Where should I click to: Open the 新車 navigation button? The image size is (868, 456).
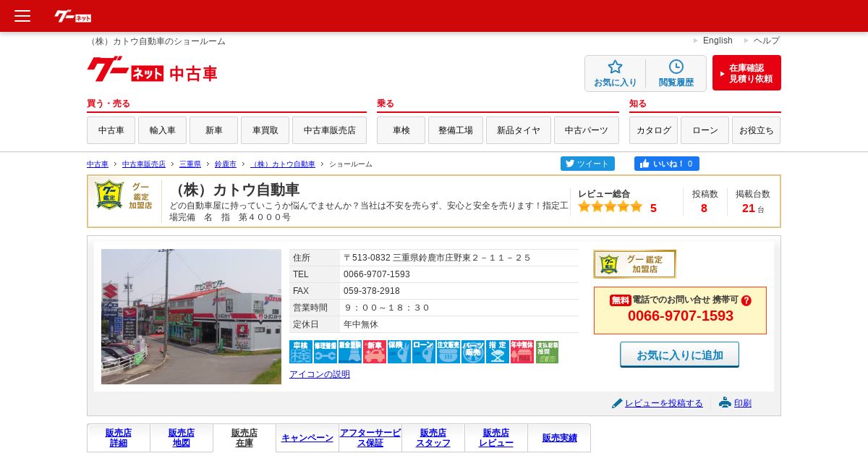click(213, 130)
